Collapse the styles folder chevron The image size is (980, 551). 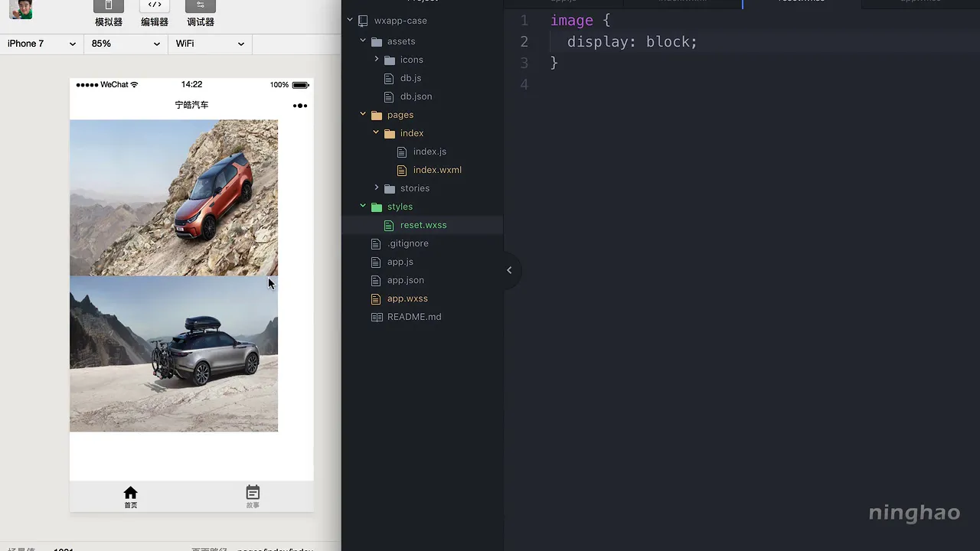coord(363,206)
